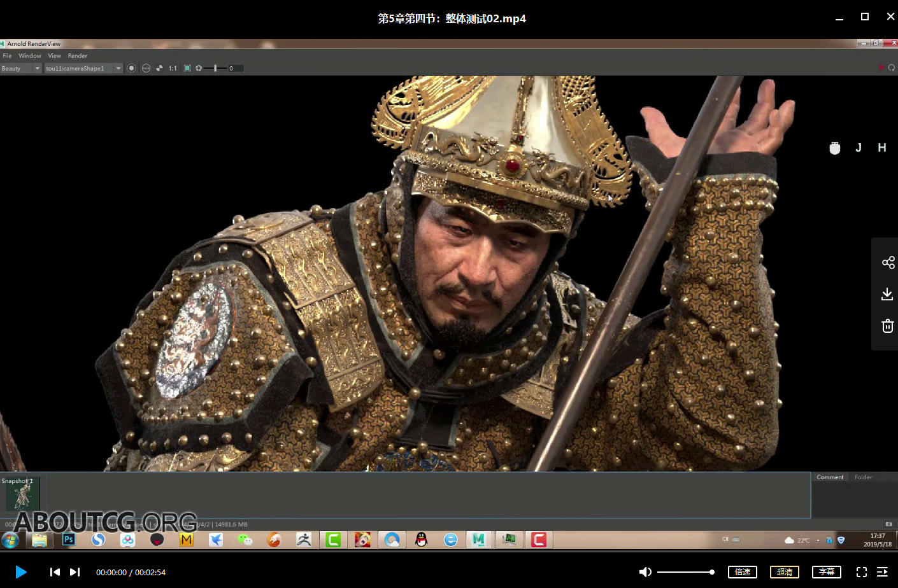Open the Render menu in Arnold RenderView
The image size is (898, 588).
(x=77, y=56)
